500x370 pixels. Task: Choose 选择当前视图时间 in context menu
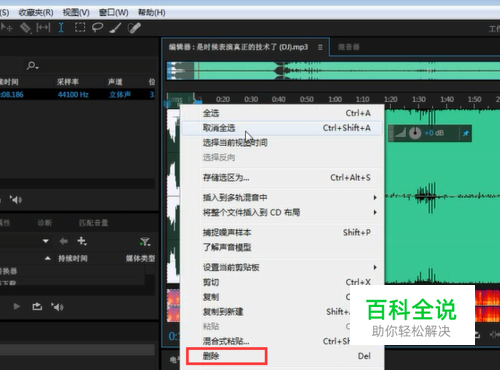click(282, 143)
